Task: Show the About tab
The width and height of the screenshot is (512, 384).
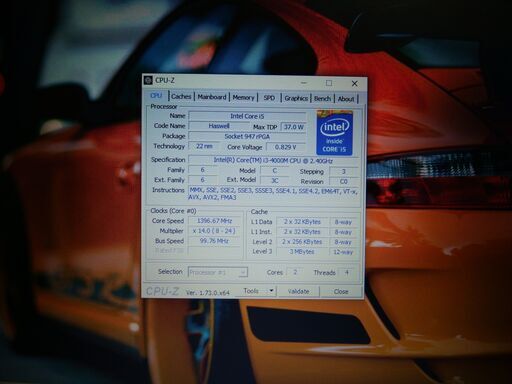Action: tap(346, 99)
